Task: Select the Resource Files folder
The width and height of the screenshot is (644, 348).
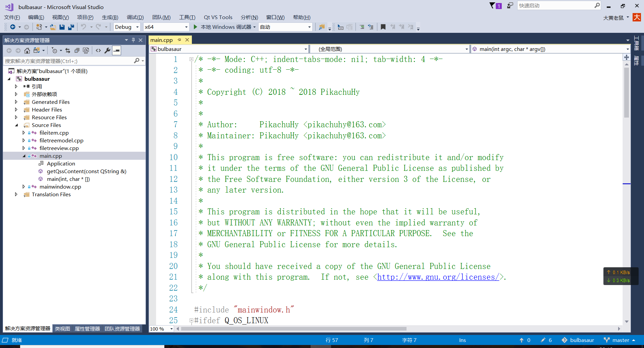Action: click(x=49, y=117)
